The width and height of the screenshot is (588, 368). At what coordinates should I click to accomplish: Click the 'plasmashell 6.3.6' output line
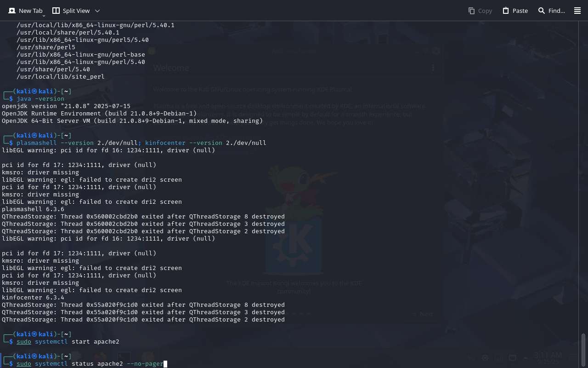[x=33, y=209]
